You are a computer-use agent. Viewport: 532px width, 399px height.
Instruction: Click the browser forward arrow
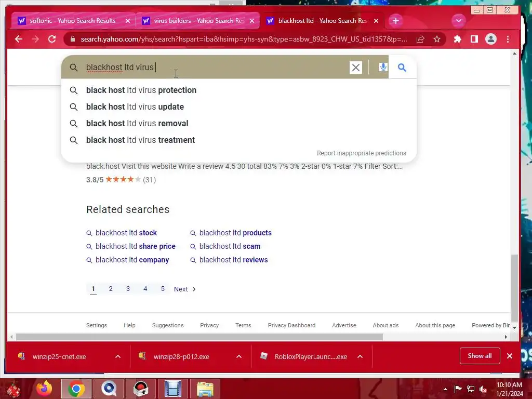(x=35, y=39)
